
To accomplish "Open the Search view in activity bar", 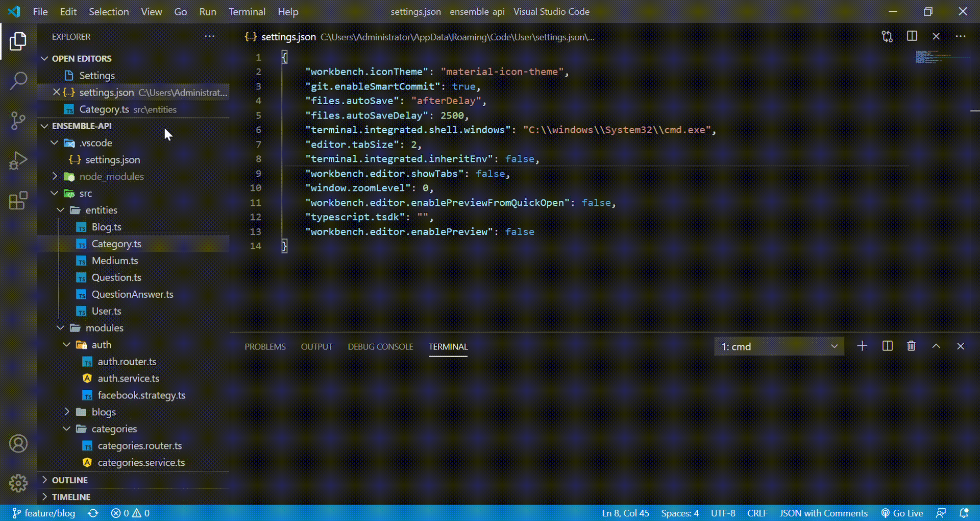I will click(x=18, y=81).
